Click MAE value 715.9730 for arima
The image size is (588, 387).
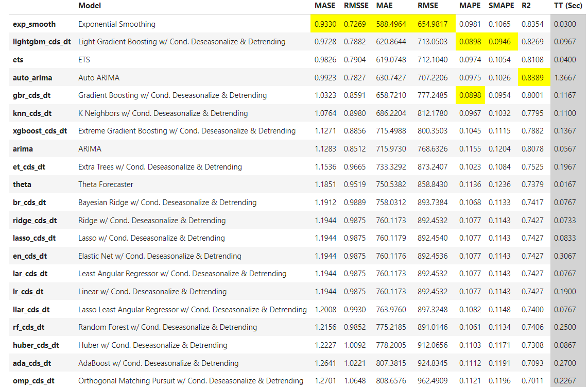tap(391, 148)
